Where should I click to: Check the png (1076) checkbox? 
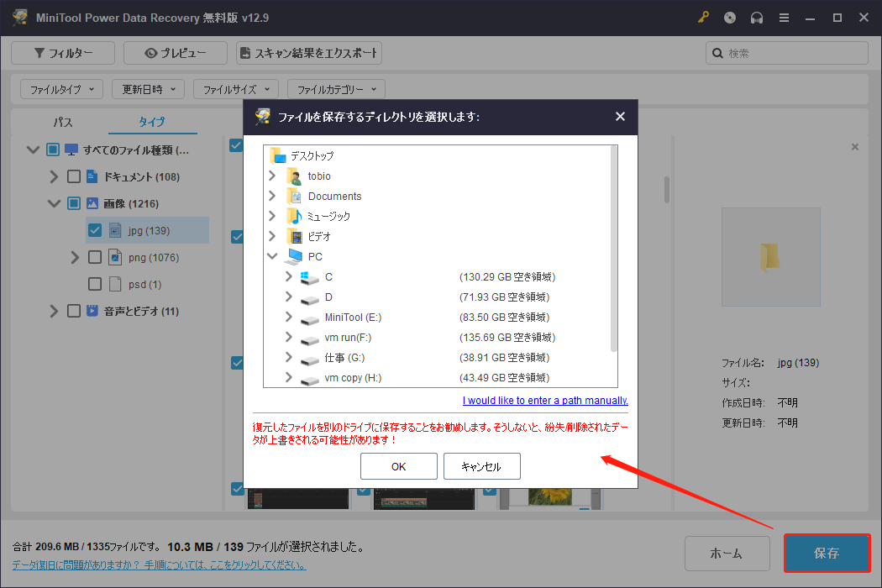pos(95,257)
